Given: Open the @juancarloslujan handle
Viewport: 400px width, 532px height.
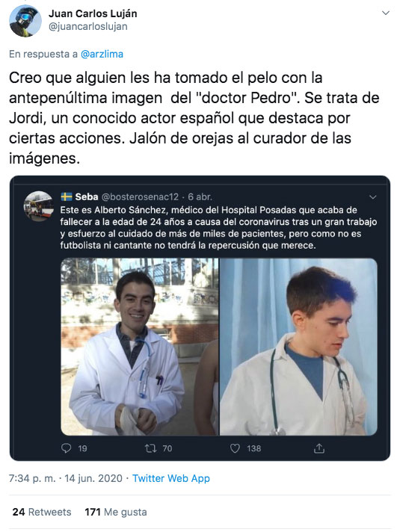Looking at the screenshot, I should tap(88, 26).
